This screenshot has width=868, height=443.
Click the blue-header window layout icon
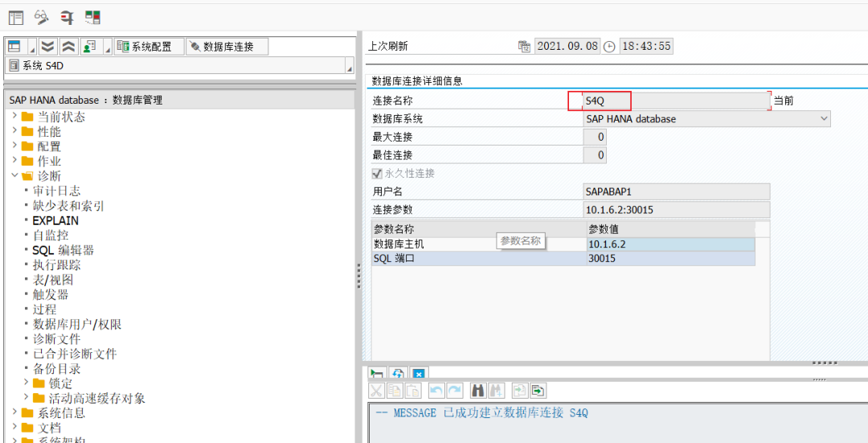click(14, 47)
